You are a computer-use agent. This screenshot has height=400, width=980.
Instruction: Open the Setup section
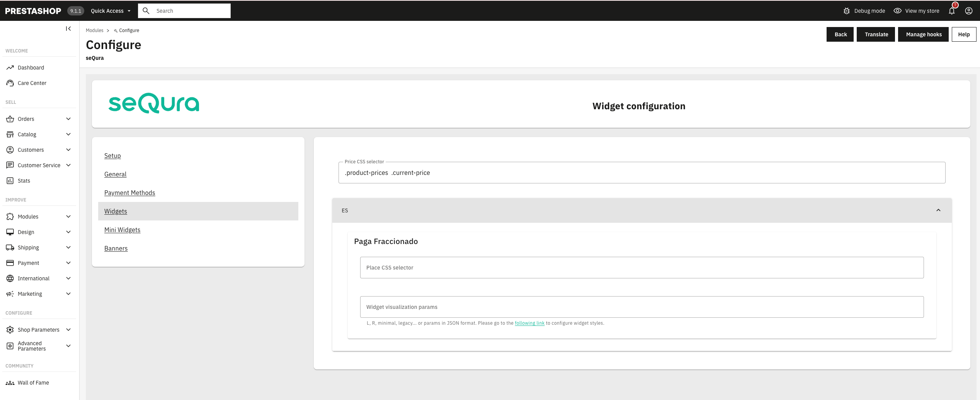[112, 156]
